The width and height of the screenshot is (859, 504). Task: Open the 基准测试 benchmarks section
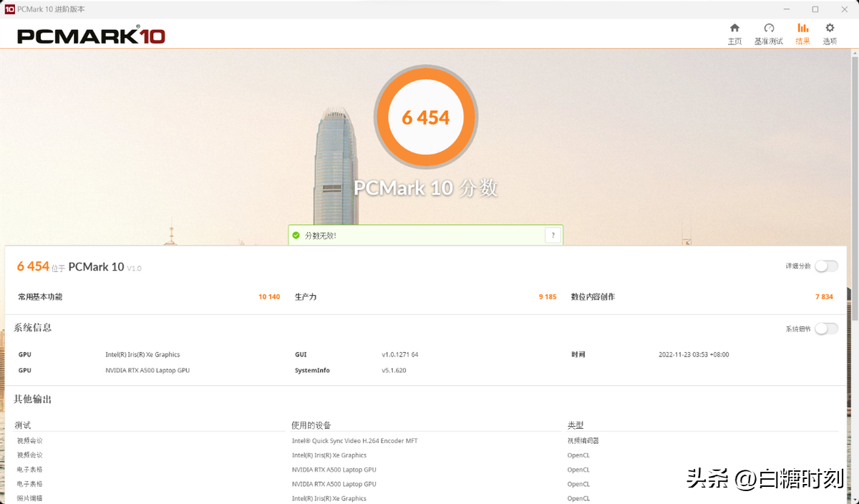(x=769, y=34)
